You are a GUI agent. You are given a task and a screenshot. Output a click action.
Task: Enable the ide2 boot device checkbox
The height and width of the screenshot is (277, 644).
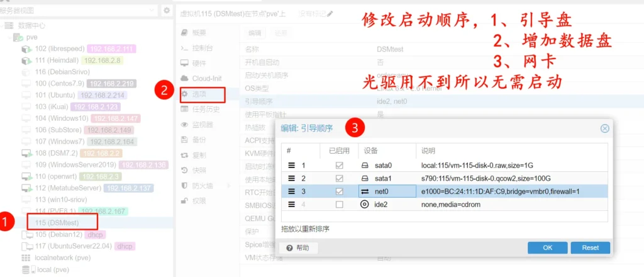(x=340, y=205)
